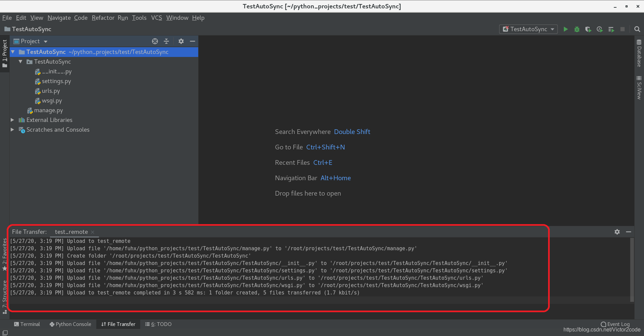Open the Code menu
This screenshot has height=336, width=644.
click(81, 18)
